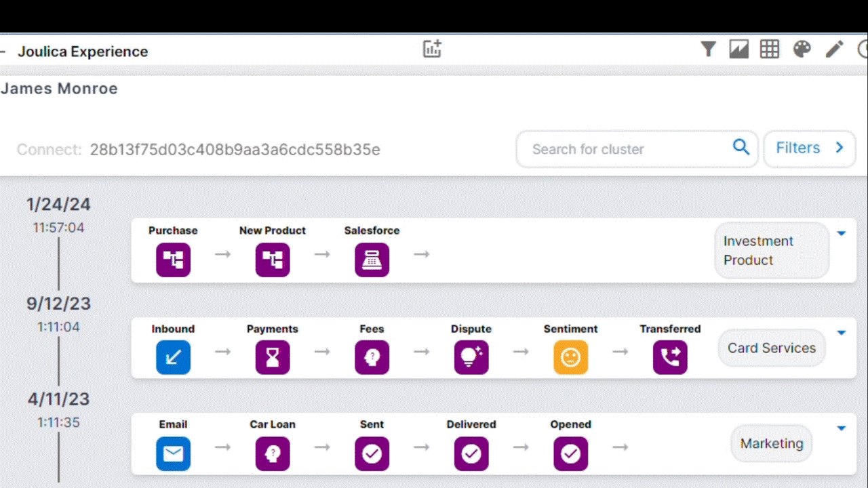
Task: Click the pencil edit icon in the toolbar
Action: click(x=834, y=49)
